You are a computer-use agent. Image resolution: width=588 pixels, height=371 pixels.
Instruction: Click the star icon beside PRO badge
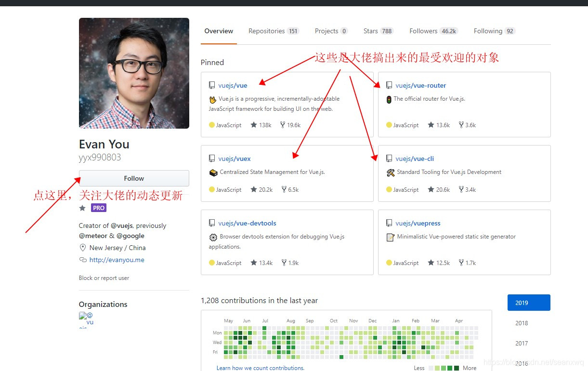[82, 208]
